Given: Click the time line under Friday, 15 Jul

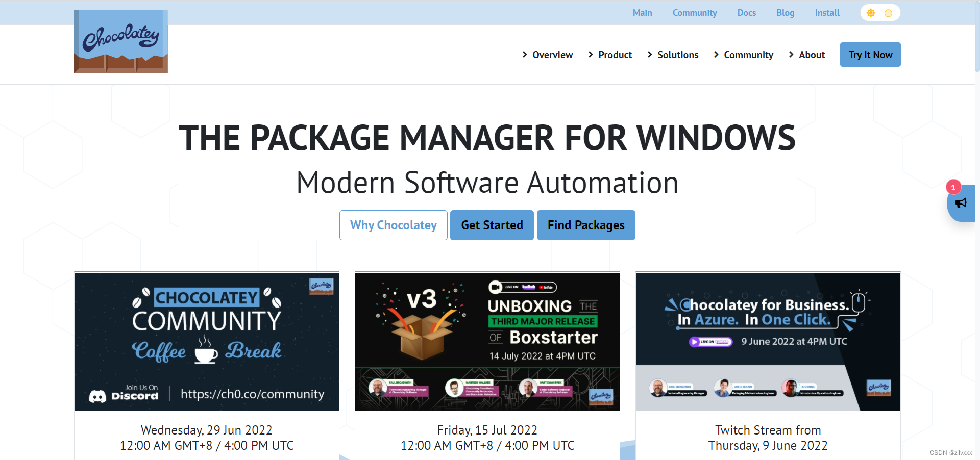Looking at the screenshot, I should point(487,445).
